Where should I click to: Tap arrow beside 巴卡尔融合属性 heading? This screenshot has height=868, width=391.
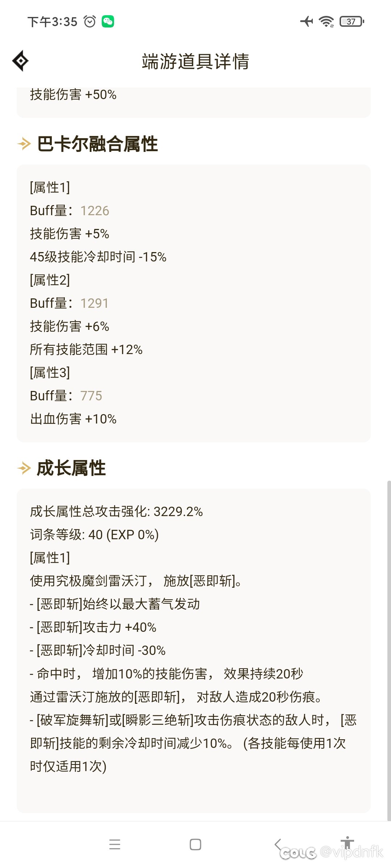(24, 144)
